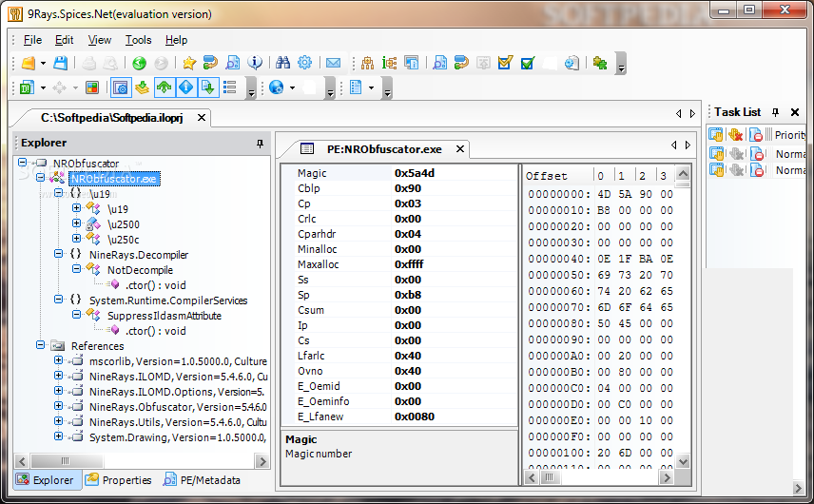Click red-X hand icon in Task List
The width and height of the screenshot is (814, 504).
tap(735, 135)
